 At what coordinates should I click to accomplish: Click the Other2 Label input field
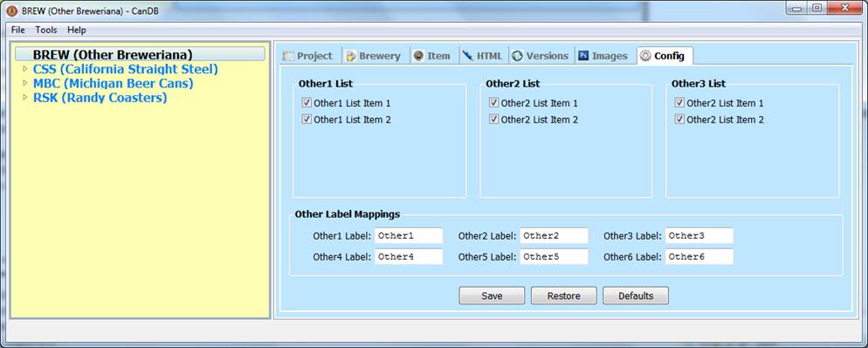[x=554, y=236]
